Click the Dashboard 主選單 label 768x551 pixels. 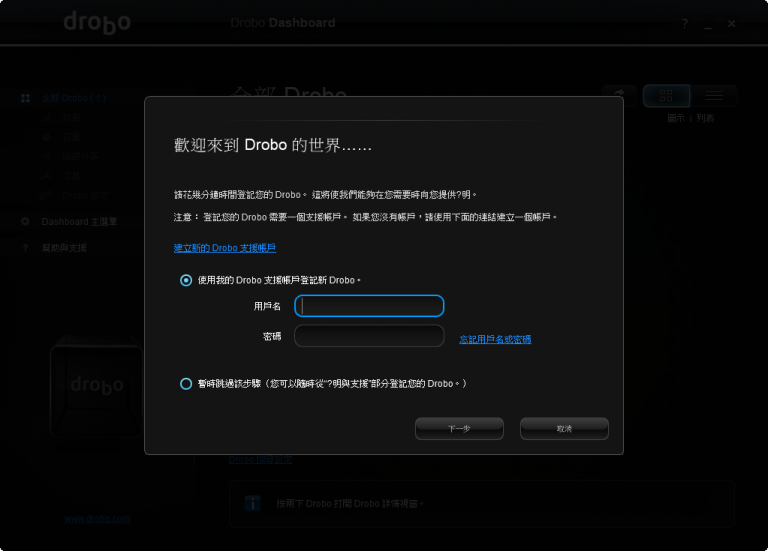coord(79,222)
